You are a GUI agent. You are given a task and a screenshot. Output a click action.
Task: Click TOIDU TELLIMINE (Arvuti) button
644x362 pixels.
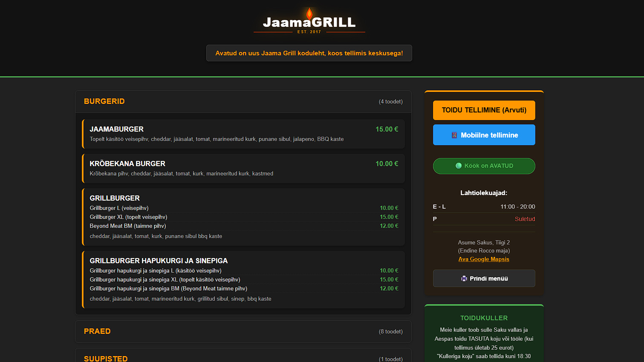pyautogui.click(x=484, y=110)
